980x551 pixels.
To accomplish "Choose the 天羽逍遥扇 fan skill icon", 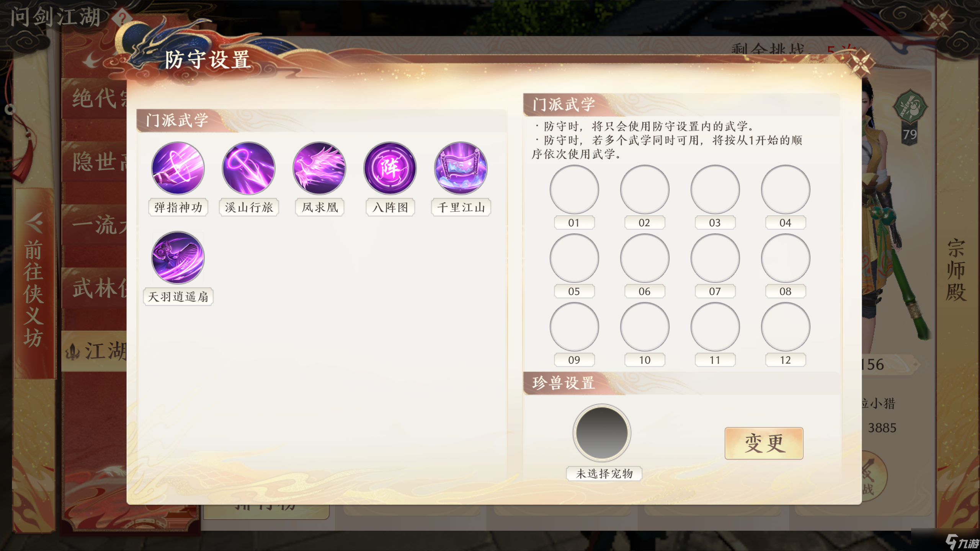I will point(178,258).
